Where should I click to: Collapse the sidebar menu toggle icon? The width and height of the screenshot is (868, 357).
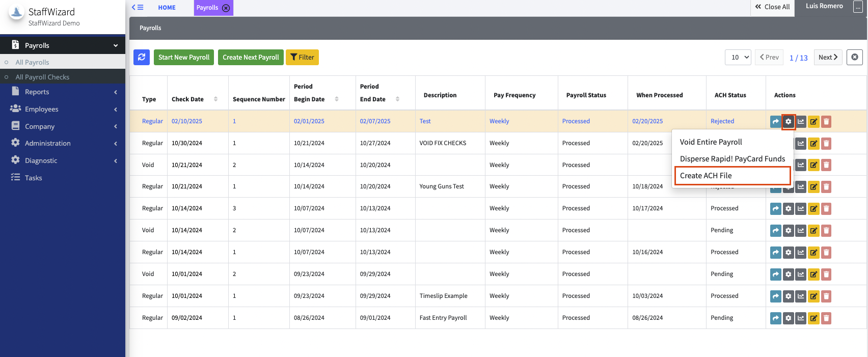tap(138, 7)
